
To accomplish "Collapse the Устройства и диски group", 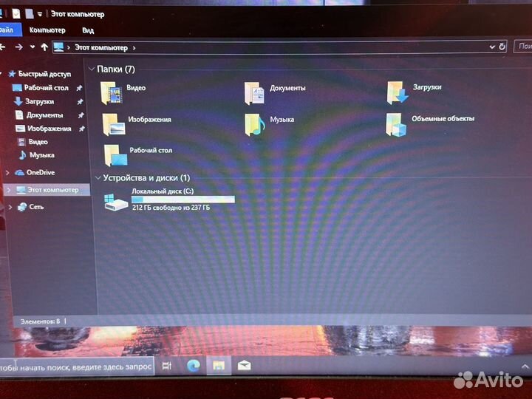I will pyautogui.click(x=99, y=178).
